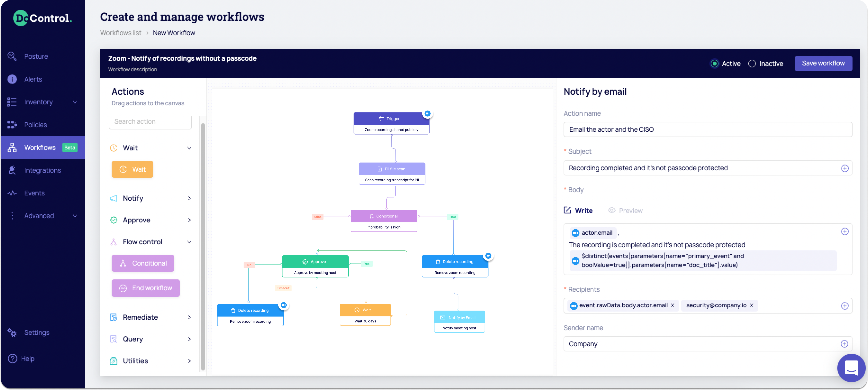The height and width of the screenshot is (390, 868).
Task: Click Zoom badge on right Delete recording node
Action: [x=488, y=256]
